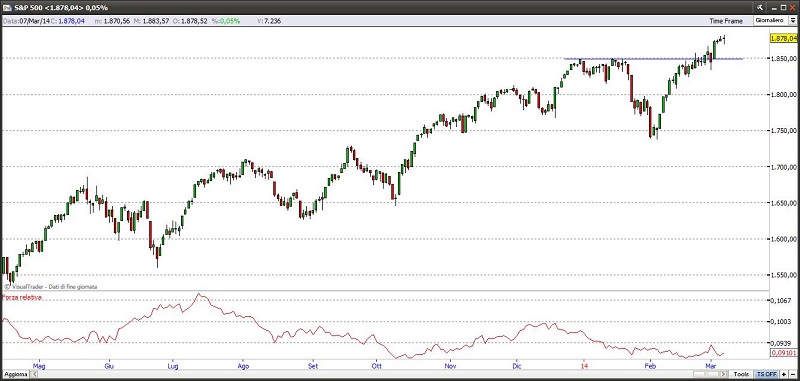Click the Dic month label on time axis

coord(517,366)
